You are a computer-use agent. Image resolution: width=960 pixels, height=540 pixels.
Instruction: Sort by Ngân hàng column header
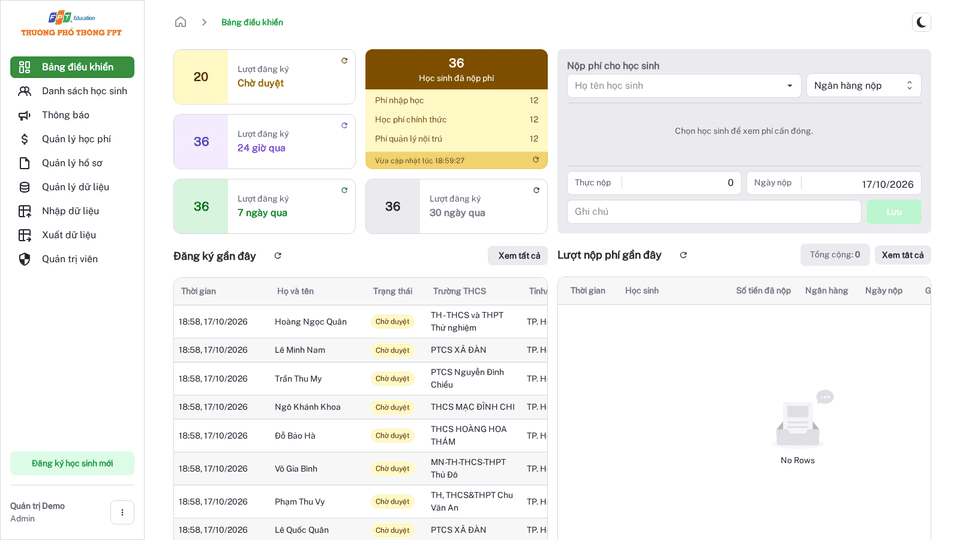click(x=826, y=291)
